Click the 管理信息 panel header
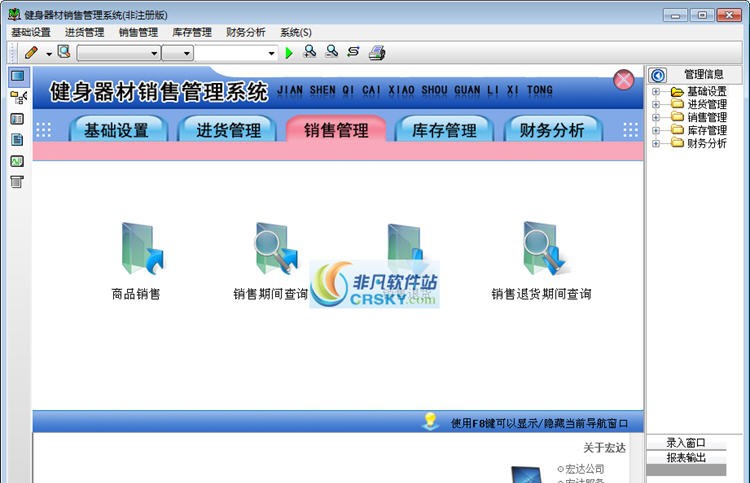Image resolution: width=750 pixels, height=483 pixels. tap(703, 75)
